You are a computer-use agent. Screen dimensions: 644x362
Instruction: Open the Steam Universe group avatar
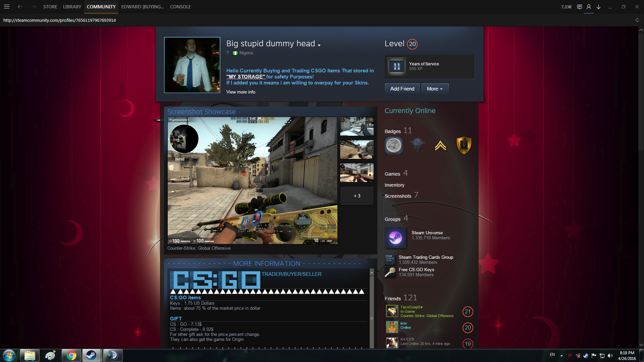coord(395,238)
